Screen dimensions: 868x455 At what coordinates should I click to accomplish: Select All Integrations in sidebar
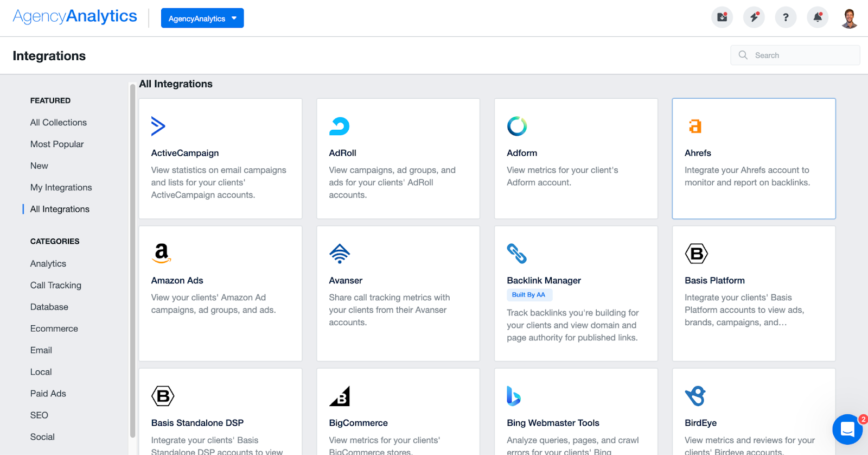click(x=60, y=209)
